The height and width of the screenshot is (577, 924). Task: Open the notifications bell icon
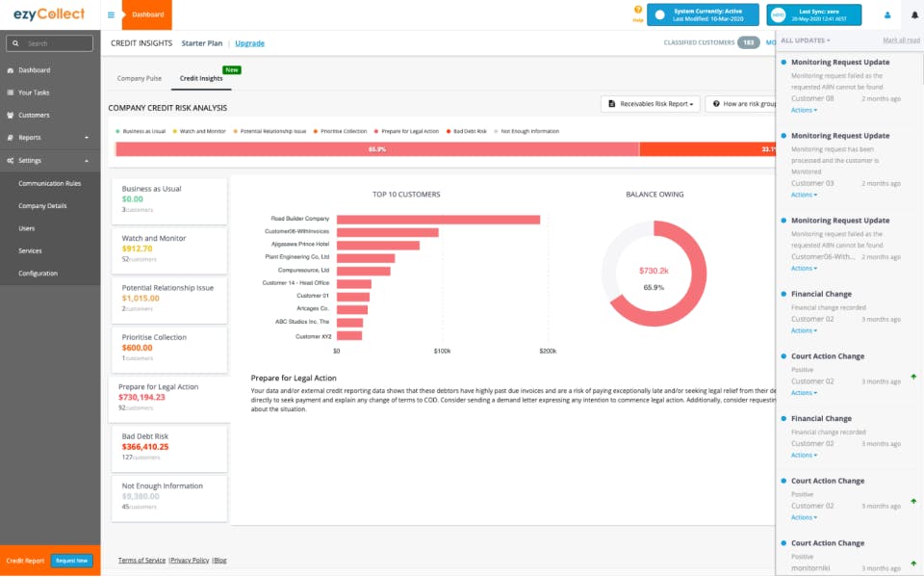tap(914, 14)
